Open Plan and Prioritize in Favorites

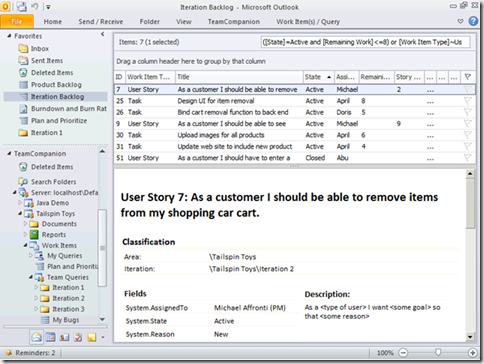click(x=59, y=121)
